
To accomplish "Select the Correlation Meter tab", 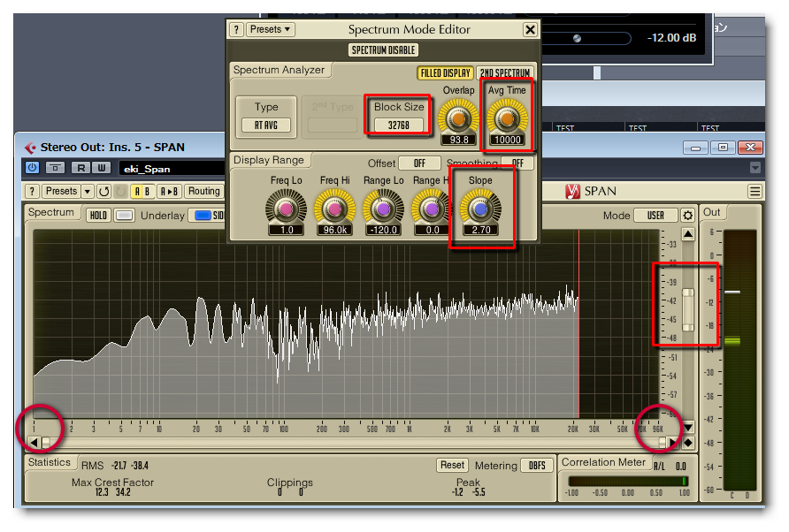I will point(603,462).
